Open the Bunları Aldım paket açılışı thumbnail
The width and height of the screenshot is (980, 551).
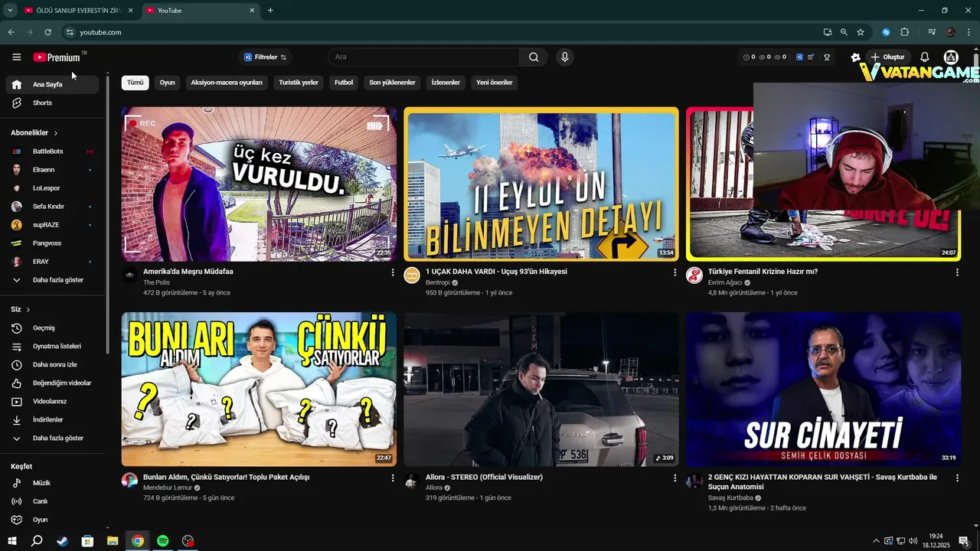[259, 390]
